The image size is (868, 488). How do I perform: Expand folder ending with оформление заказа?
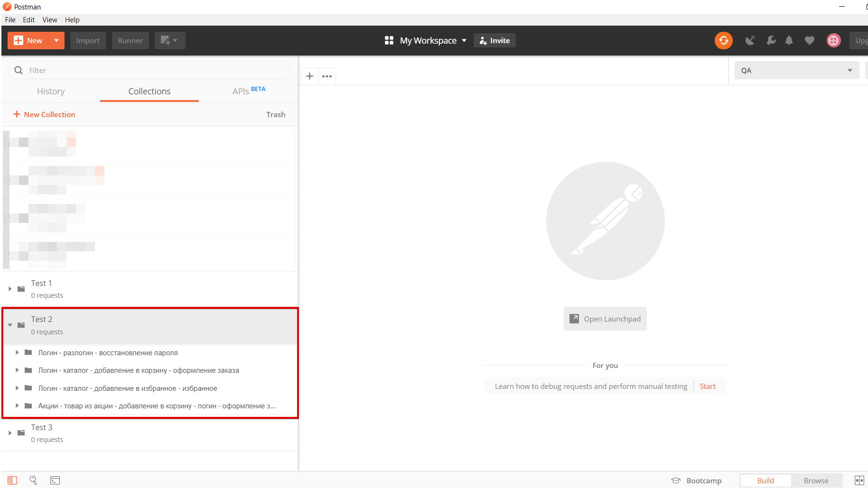(17, 370)
